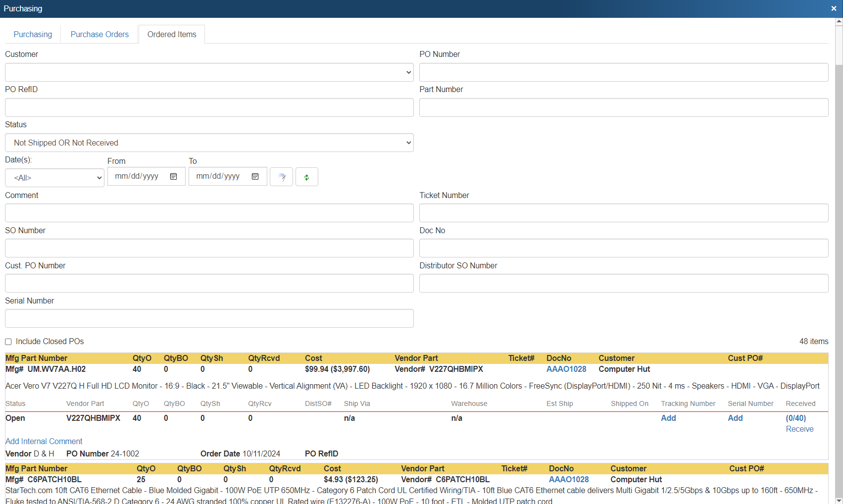Click scrollbar down arrow at bottom right
This screenshot has height=504, width=843.
click(x=839, y=500)
